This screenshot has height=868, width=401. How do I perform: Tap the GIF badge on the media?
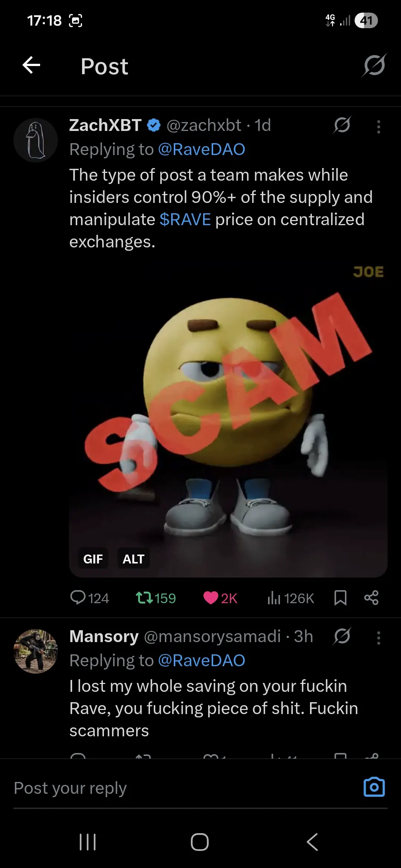(x=93, y=559)
